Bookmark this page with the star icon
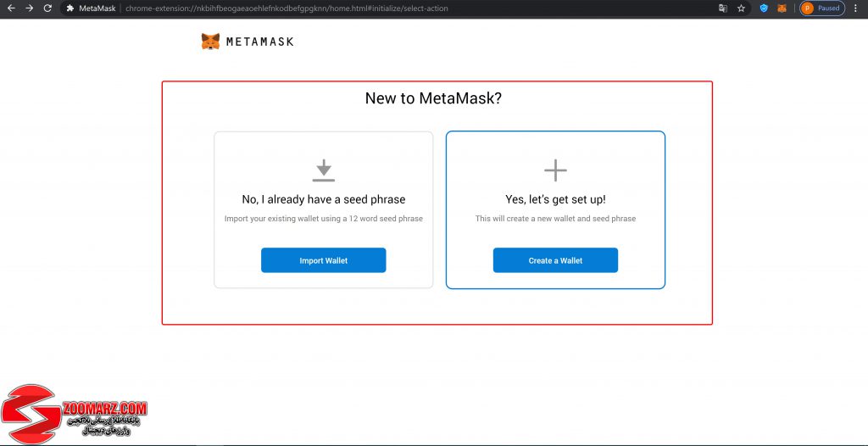This screenshot has height=446, width=868. 741,8
